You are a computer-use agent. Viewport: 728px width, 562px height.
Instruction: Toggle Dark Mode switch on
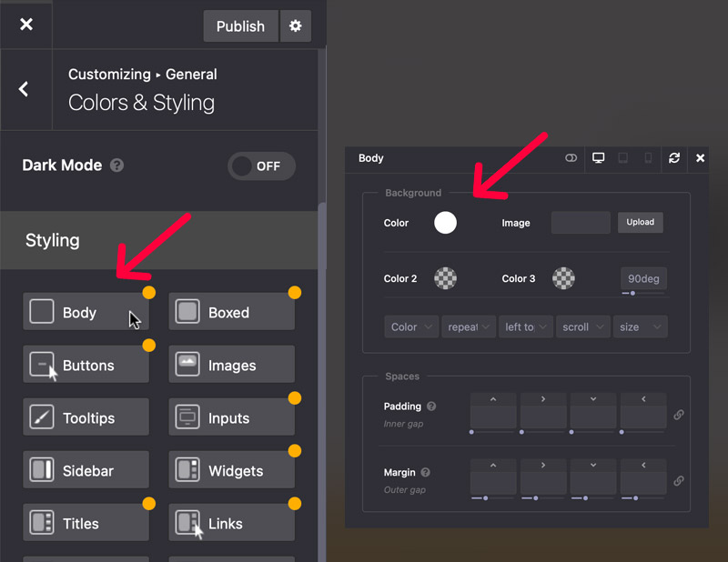click(261, 166)
